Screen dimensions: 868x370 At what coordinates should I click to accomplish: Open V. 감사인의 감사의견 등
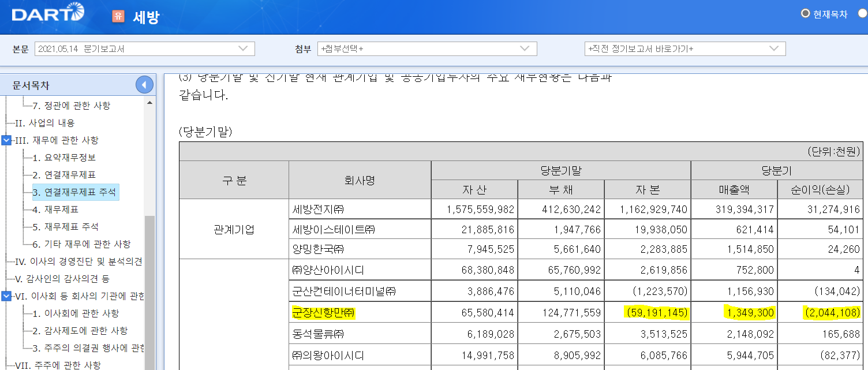(x=62, y=279)
